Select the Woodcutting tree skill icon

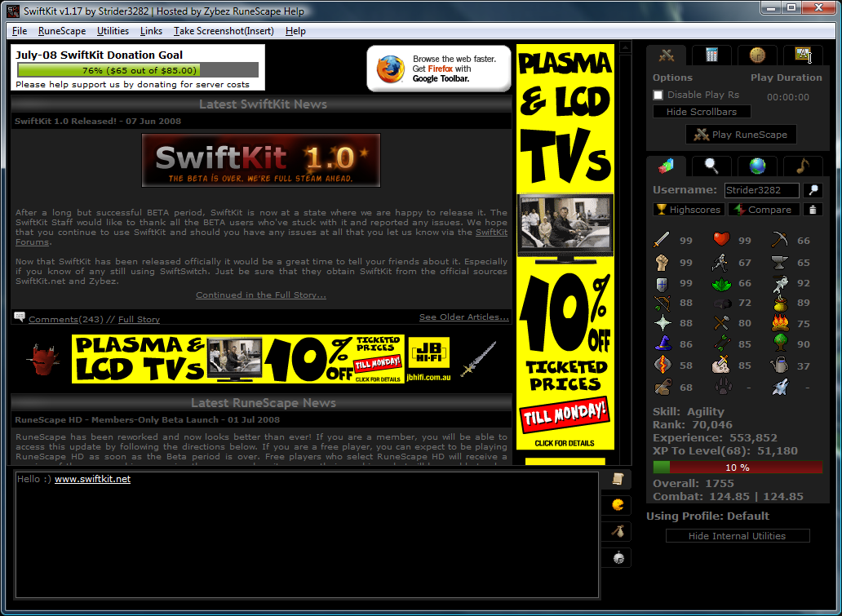pyautogui.click(x=780, y=343)
